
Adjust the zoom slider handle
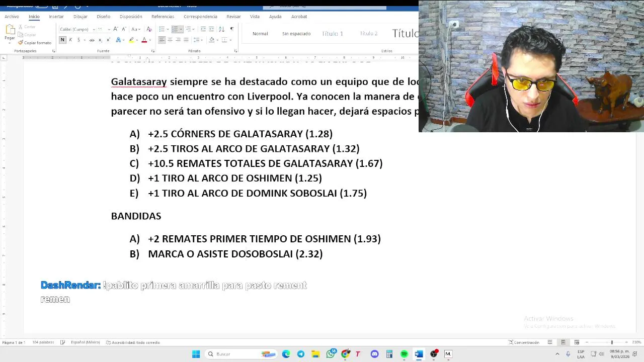tap(612, 342)
